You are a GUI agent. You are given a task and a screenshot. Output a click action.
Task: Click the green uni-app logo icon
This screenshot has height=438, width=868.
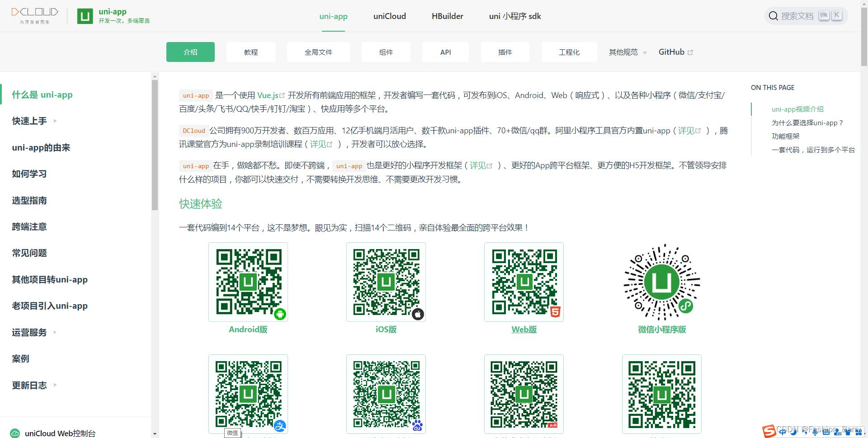pyautogui.click(x=85, y=16)
